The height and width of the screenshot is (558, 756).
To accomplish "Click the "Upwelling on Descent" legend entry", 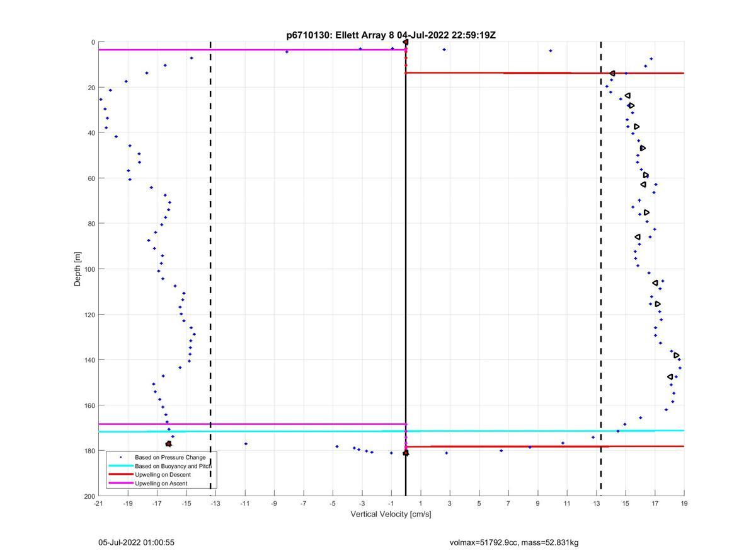I will [163, 474].
